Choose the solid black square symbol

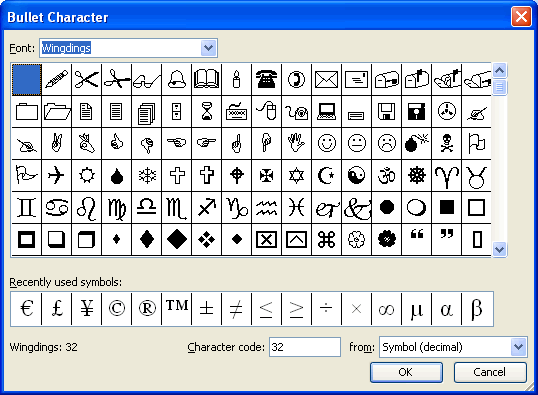(x=447, y=208)
